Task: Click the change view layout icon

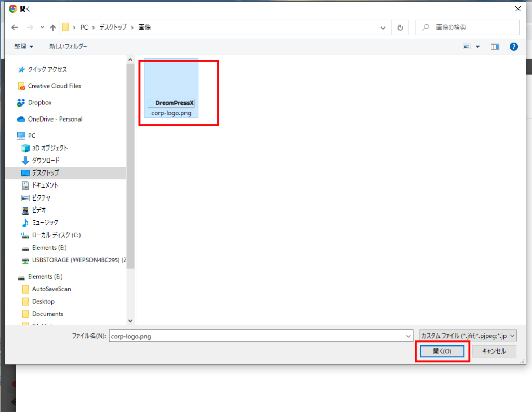Action: tap(467, 47)
